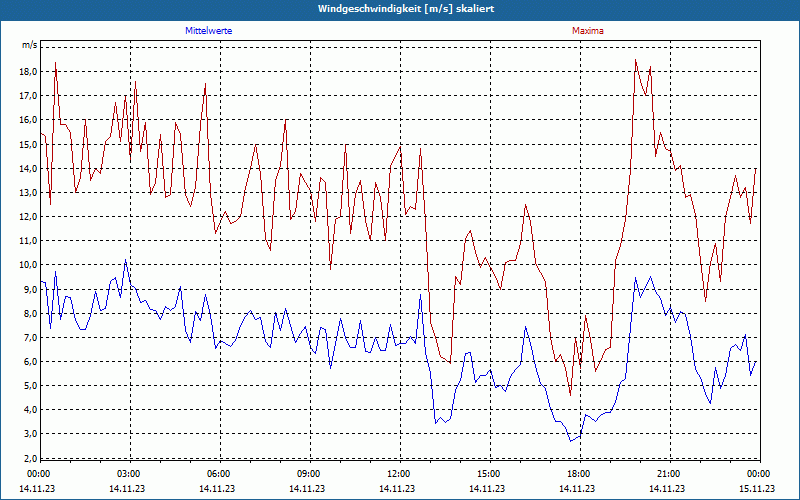Click the 7,0 y-axis value
The width and height of the screenshot is (800, 500).
[x=31, y=337]
